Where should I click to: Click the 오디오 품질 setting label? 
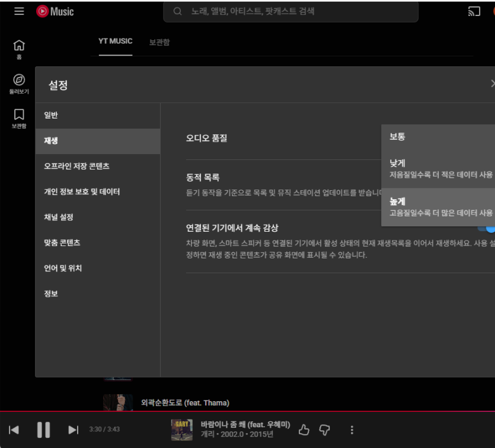pos(206,138)
